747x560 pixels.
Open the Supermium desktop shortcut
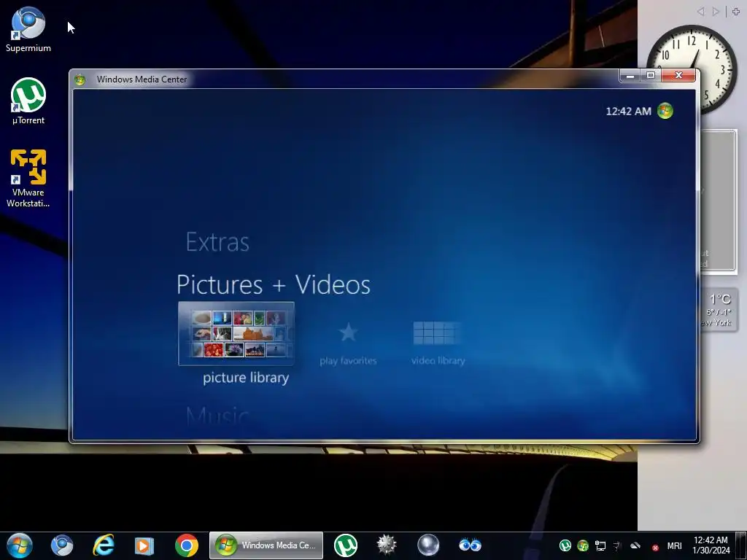coord(28,29)
